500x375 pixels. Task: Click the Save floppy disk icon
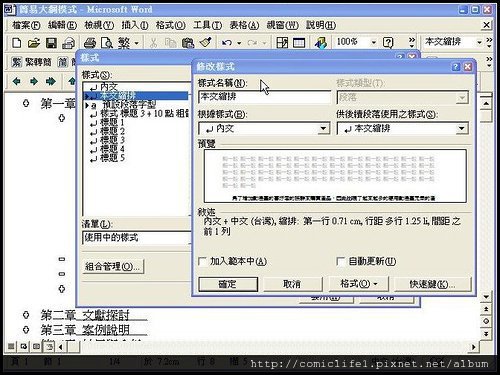pos(51,43)
